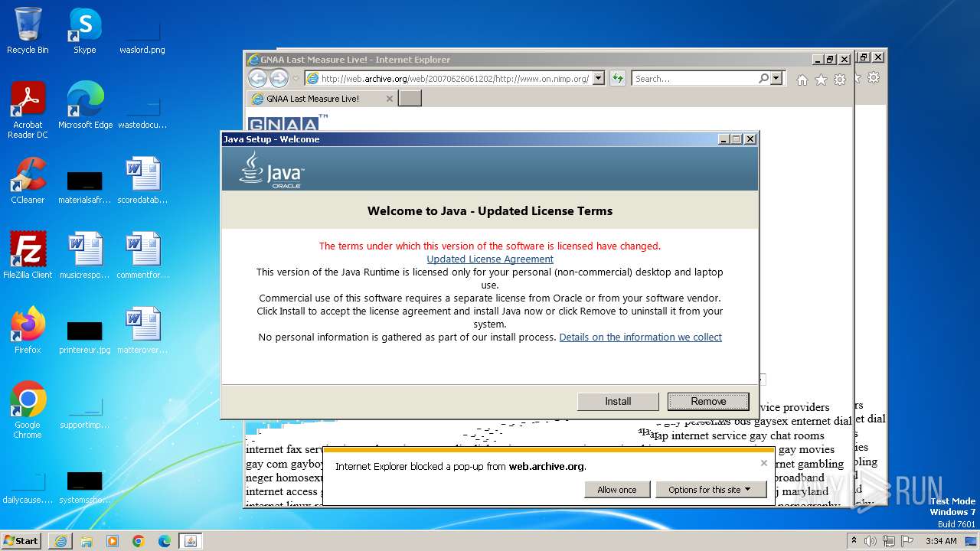This screenshot has width=980, height=551.
Task: Open the Windows Start menu
Action: tap(21, 541)
